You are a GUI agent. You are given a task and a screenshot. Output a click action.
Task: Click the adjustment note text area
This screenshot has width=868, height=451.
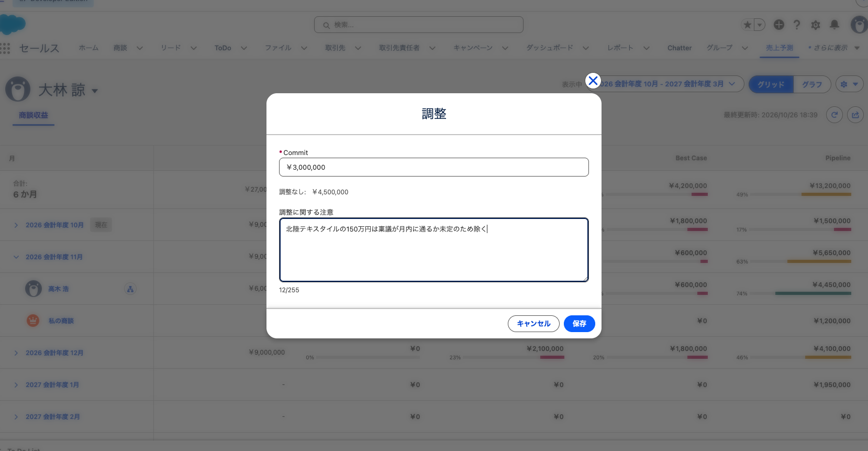coord(434,250)
